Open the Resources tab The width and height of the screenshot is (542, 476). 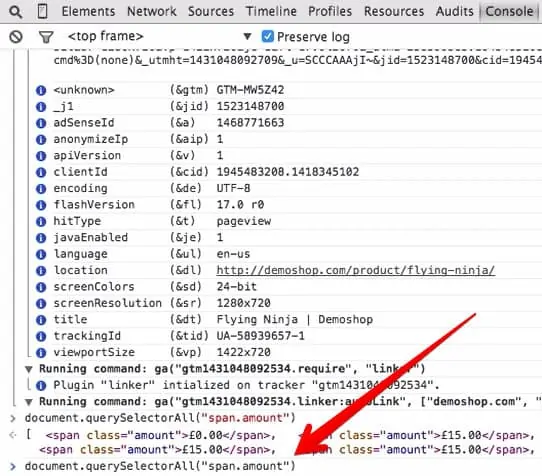click(x=394, y=11)
